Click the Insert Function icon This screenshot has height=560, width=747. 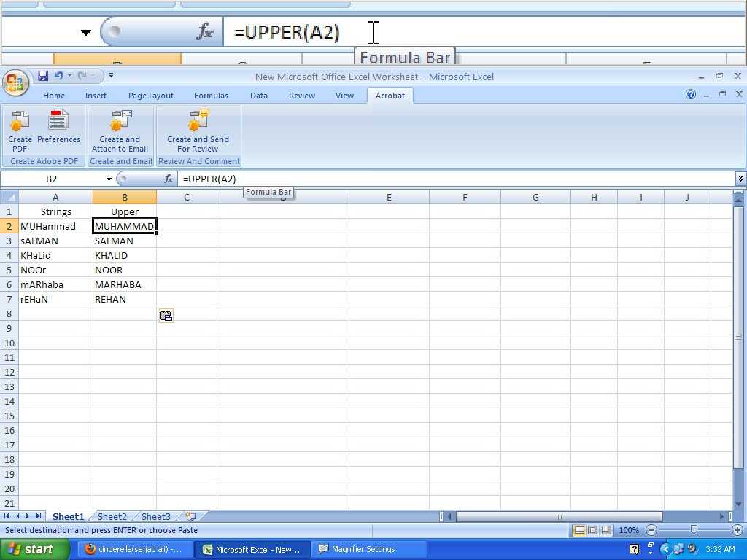point(169,179)
